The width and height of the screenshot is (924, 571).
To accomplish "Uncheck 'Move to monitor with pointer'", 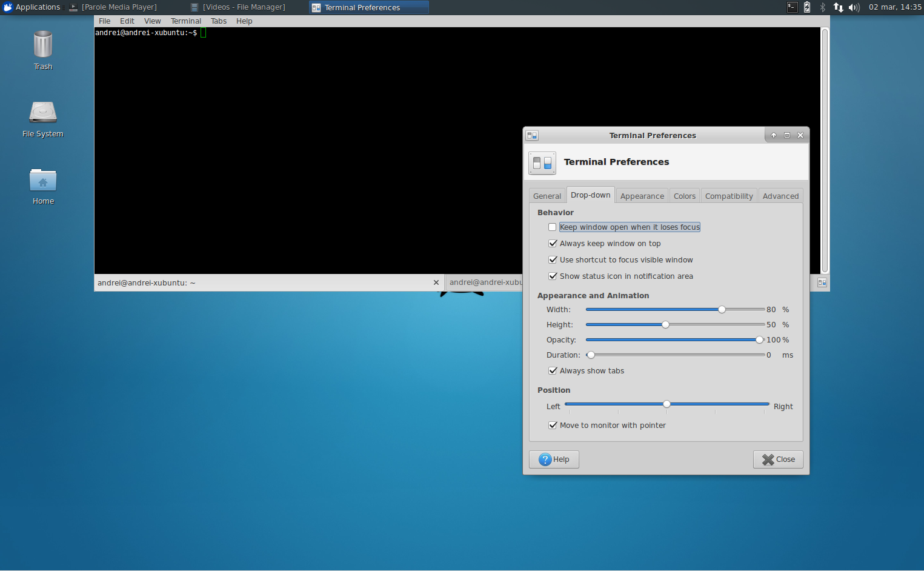I will (x=552, y=425).
